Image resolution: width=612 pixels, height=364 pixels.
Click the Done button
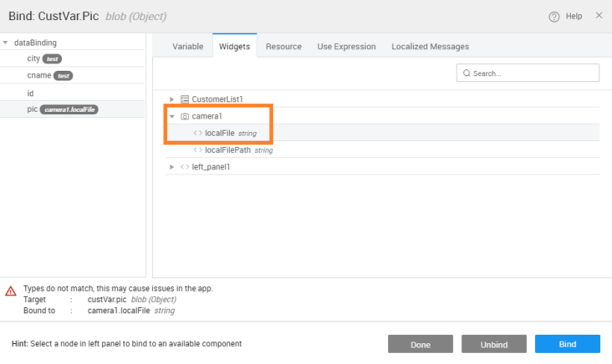[420, 344]
